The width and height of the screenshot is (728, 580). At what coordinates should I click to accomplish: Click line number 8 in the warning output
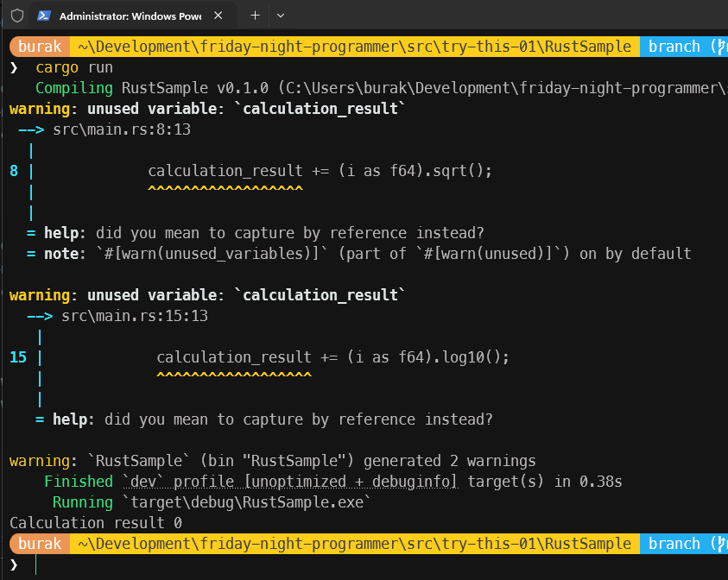14,171
